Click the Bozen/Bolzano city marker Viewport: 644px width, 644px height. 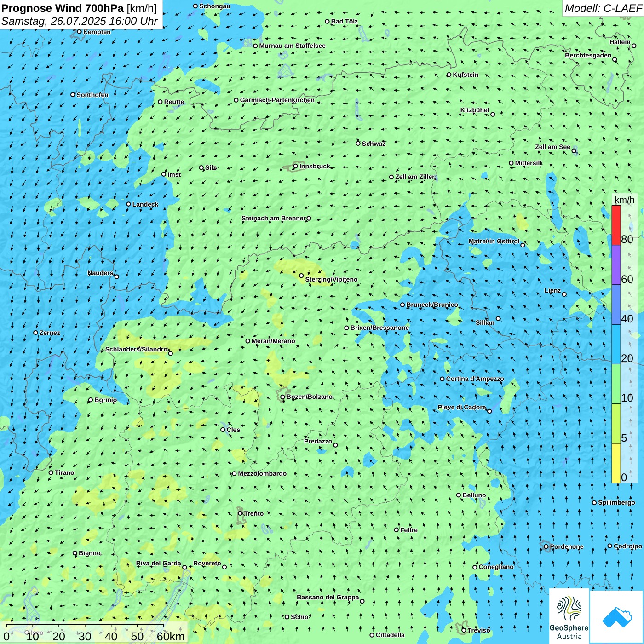[283, 397]
